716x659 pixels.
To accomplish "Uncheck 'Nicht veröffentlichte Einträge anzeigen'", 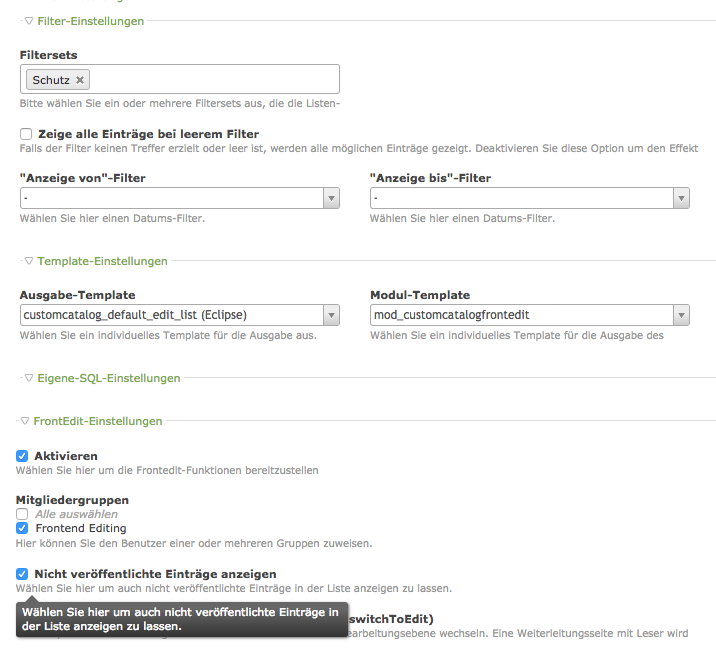I will point(23,574).
